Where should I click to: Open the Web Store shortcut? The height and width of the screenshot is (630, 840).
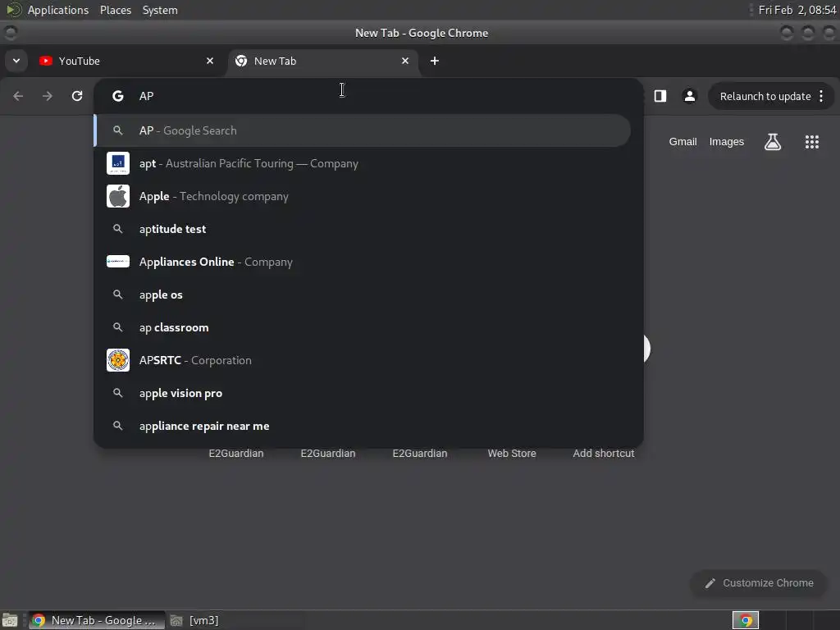pyautogui.click(x=512, y=453)
